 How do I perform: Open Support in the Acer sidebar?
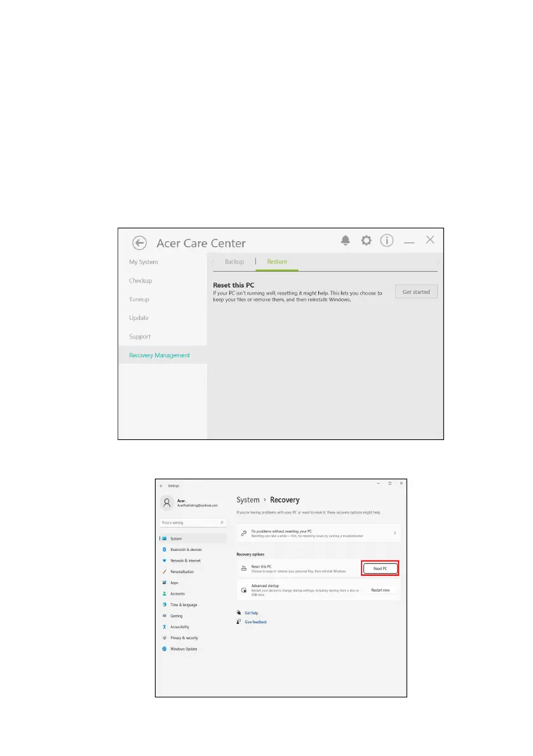[x=139, y=336]
